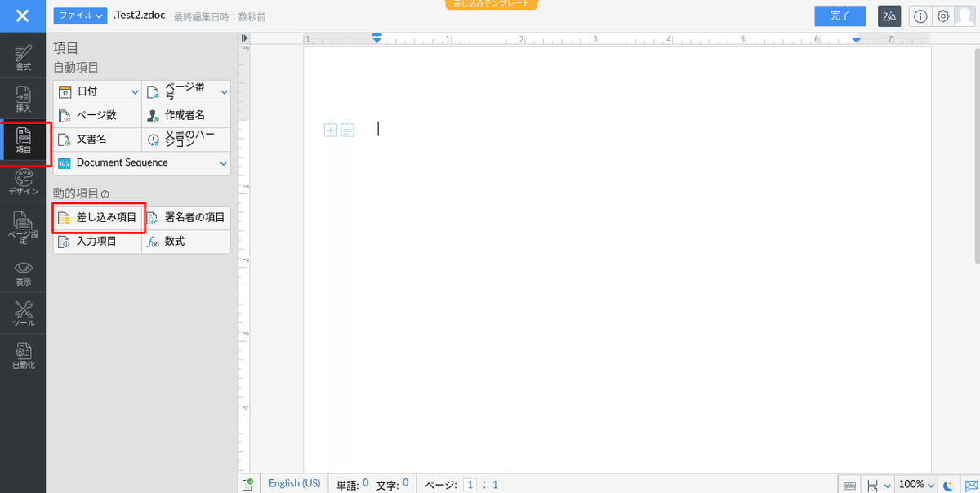980x493 pixels.
Task: Select the 項目 (Fields) sidebar panel
Action: click(x=23, y=140)
